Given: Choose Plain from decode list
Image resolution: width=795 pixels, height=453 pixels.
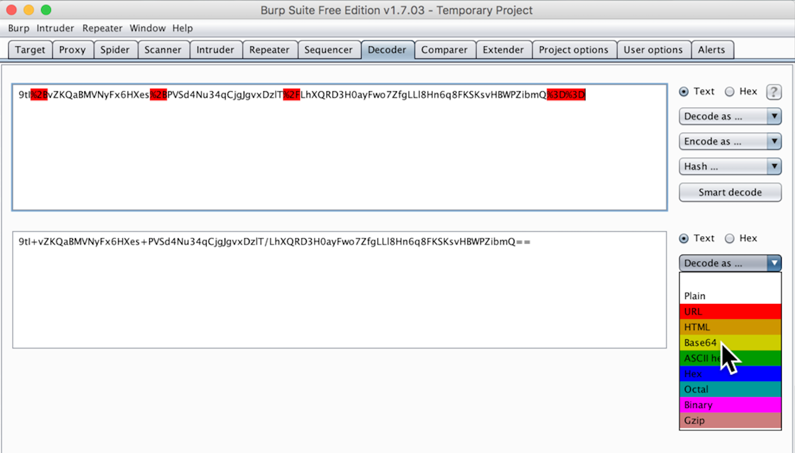Looking at the screenshot, I should click(x=730, y=296).
